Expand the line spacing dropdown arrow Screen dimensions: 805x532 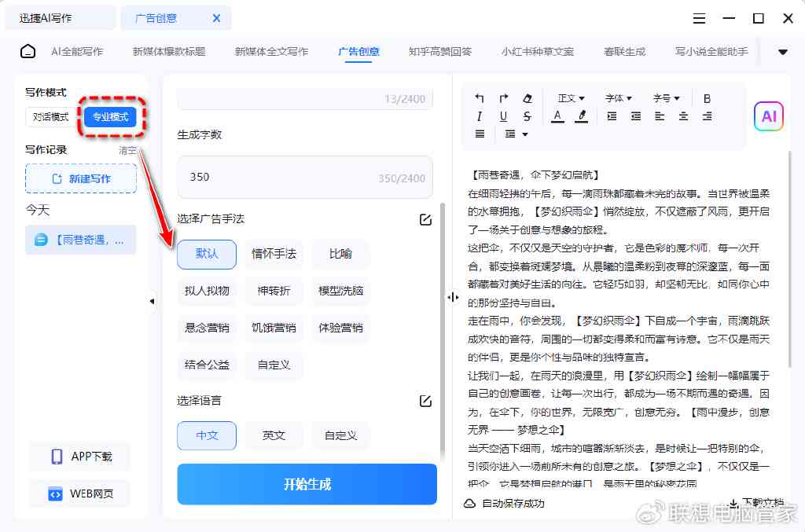click(x=524, y=134)
